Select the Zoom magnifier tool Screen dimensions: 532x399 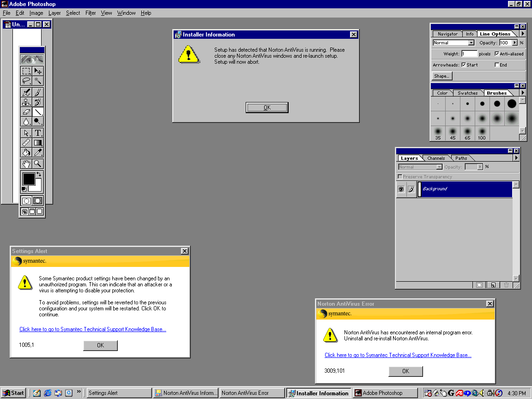click(x=38, y=163)
